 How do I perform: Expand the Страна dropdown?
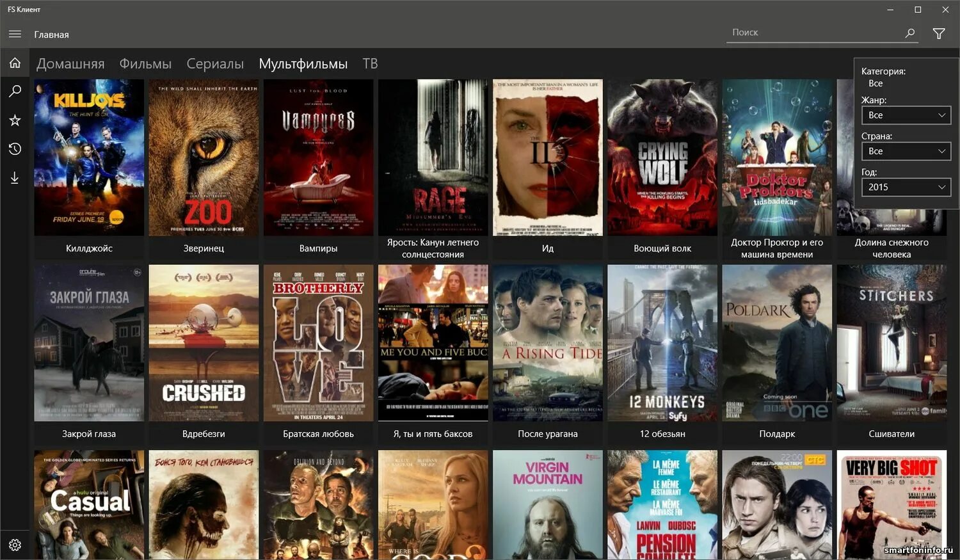906,151
